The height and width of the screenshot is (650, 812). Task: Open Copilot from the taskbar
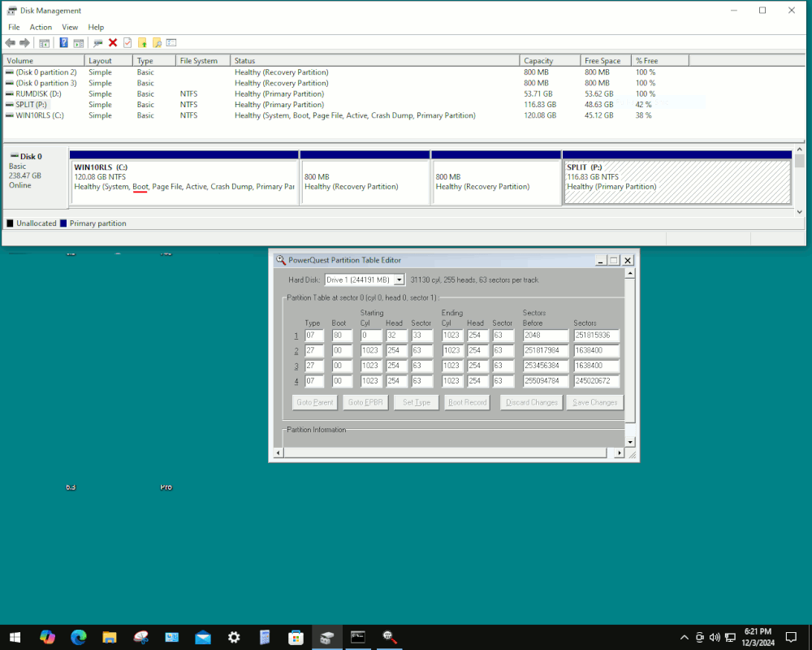47,638
